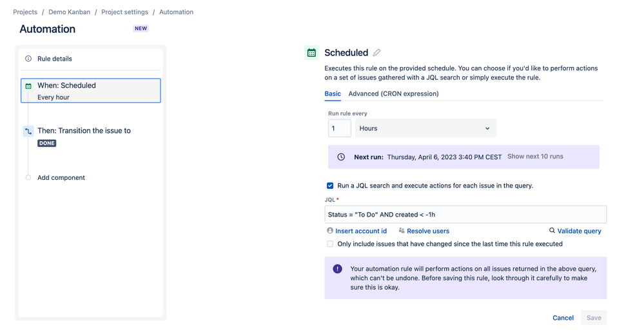Click the green calendar icon beside When: Scheduled

point(28,86)
